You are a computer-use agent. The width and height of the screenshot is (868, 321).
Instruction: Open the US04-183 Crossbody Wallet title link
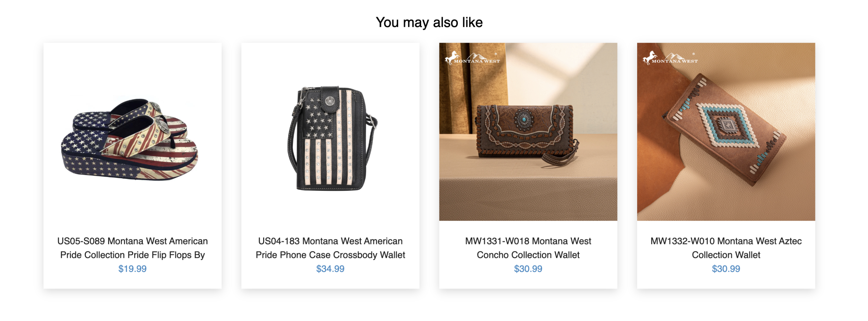[x=330, y=247]
